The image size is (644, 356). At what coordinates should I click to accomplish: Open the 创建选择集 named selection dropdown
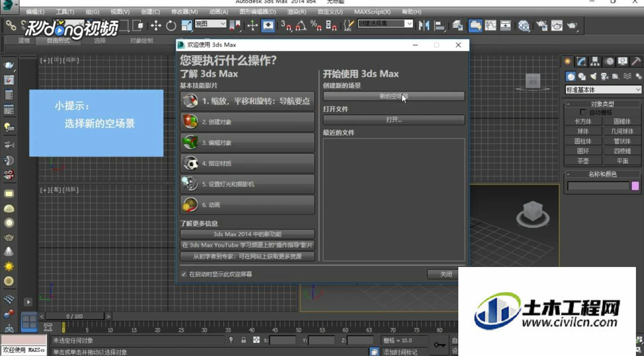pos(385,24)
